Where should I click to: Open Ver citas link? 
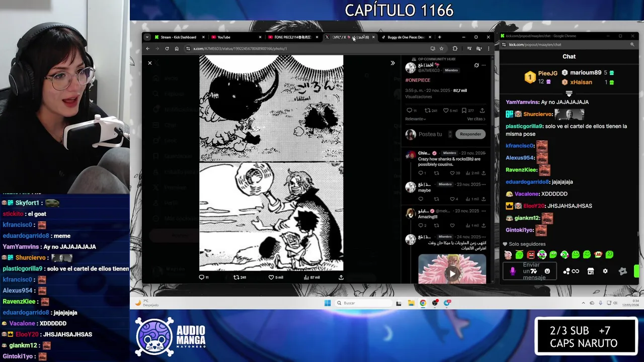[476, 119]
